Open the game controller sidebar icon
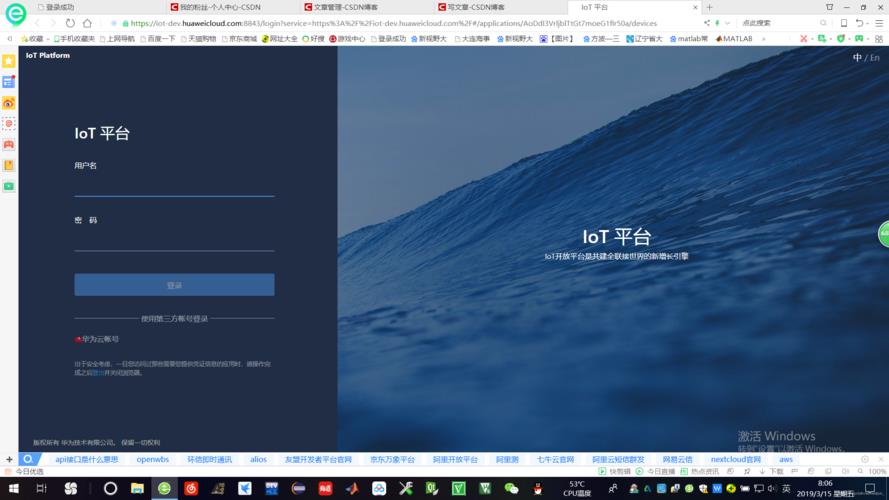Image resolution: width=889 pixels, height=500 pixels. pos(9,145)
